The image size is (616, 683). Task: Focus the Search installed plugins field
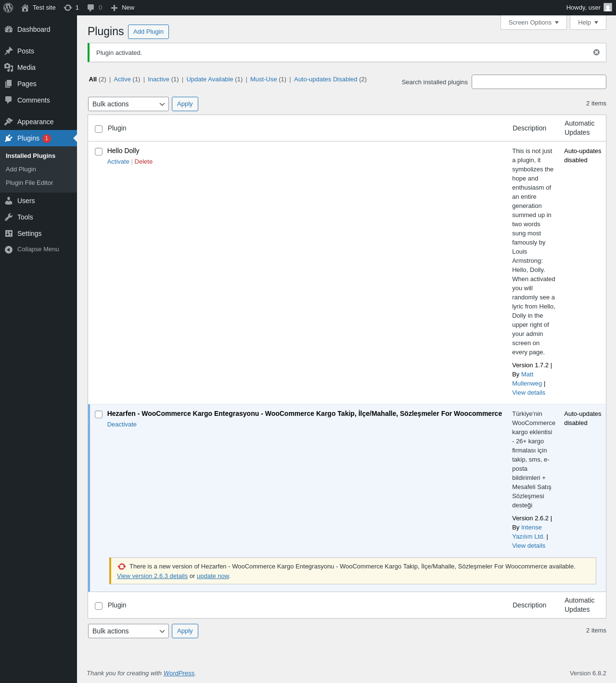coord(539,82)
